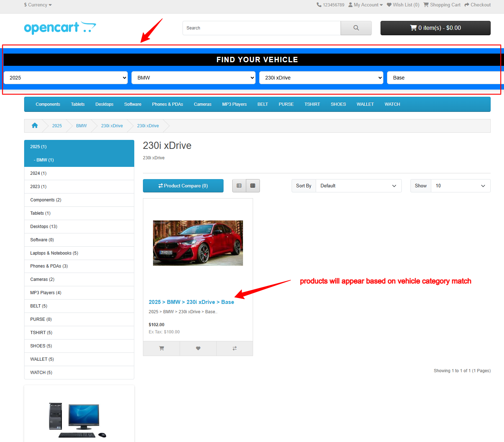Open Shopping Cart link in header
504x442 pixels.
[442, 5]
